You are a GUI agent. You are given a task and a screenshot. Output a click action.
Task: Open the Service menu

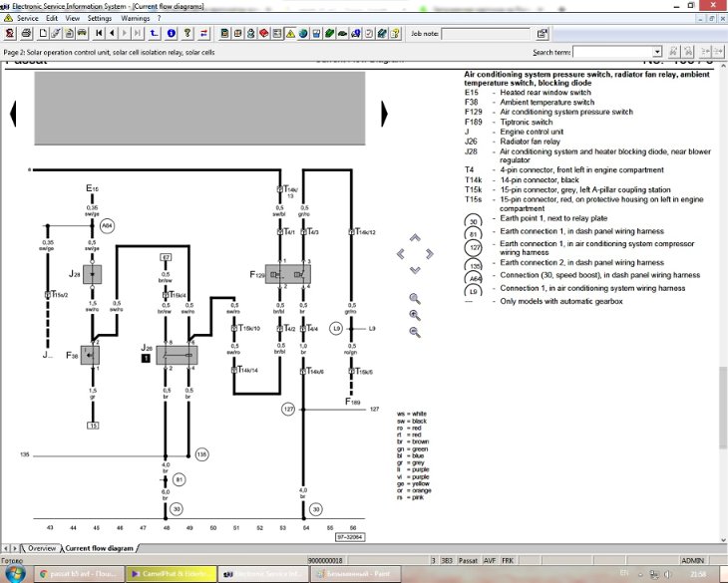27,18
